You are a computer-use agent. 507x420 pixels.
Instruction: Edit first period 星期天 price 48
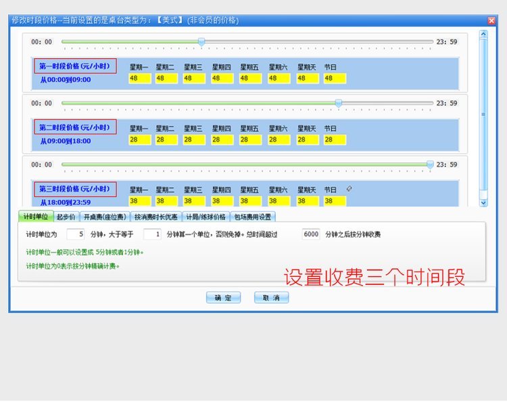click(308, 78)
